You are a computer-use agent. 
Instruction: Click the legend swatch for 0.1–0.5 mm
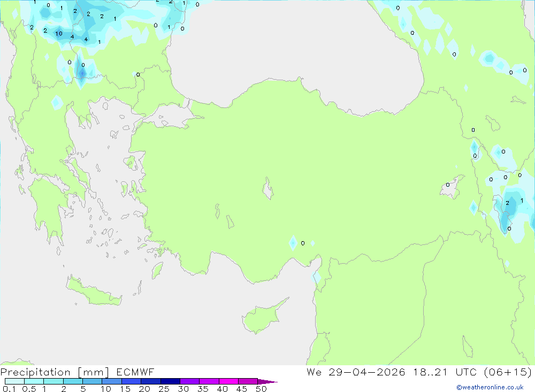point(14,381)
